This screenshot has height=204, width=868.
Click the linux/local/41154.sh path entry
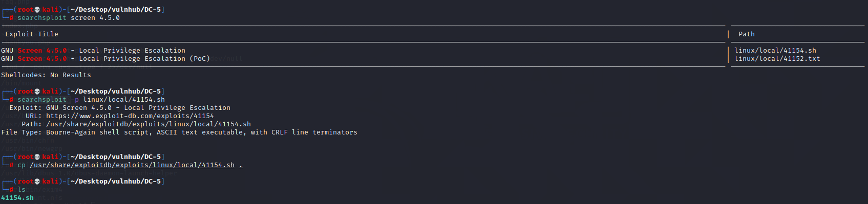tap(775, 51)
